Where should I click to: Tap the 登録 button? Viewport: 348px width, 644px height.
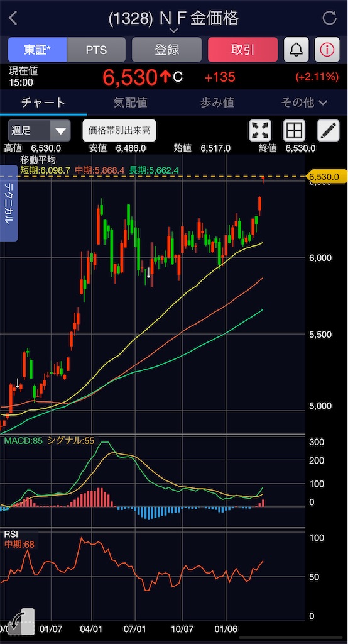coord(166,50)
